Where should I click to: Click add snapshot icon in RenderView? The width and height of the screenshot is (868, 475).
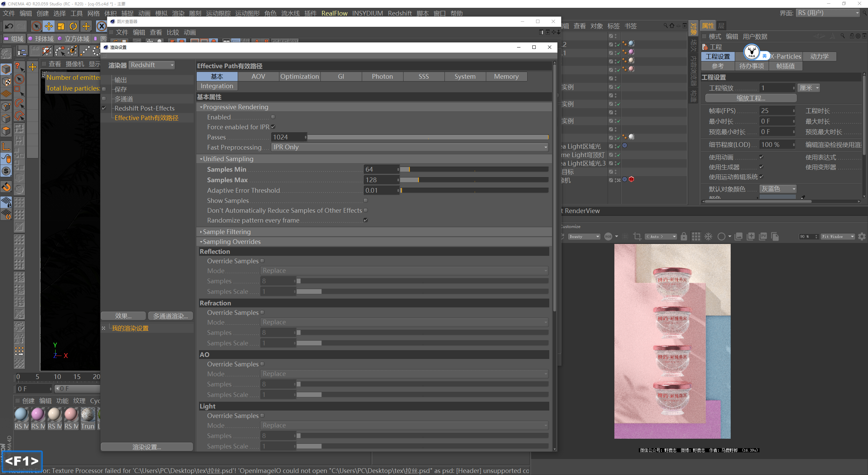tap(751, 236)
